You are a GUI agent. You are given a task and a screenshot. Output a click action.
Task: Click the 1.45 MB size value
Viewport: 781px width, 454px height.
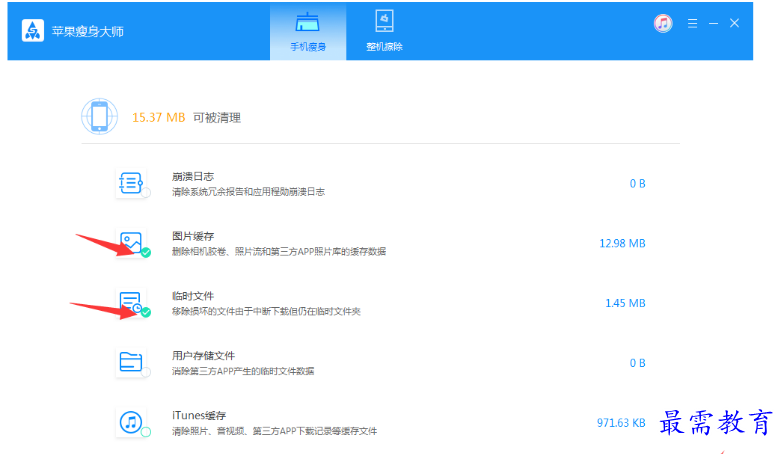click(625, 303)
